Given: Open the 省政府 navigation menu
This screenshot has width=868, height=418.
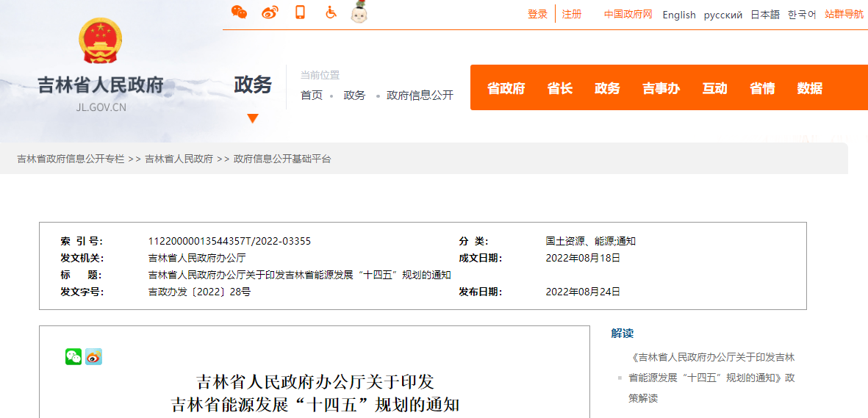Looking at the screenshot, I should [506, 88].
